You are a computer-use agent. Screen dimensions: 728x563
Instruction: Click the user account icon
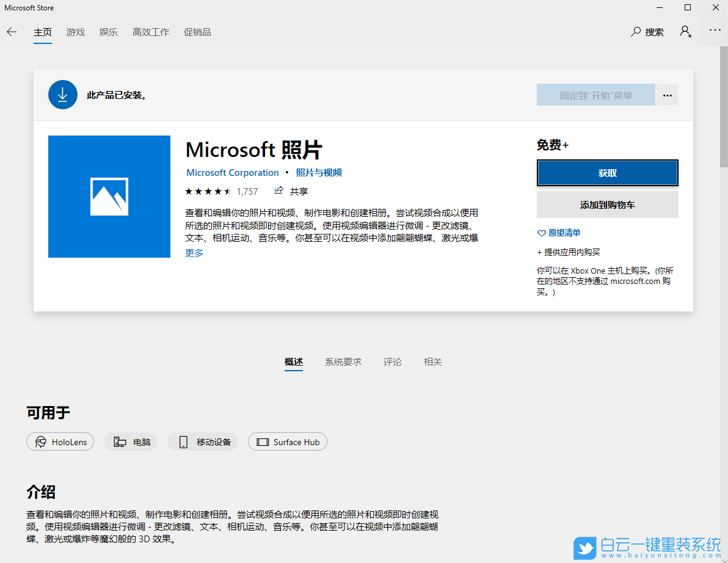tap(685, 32)
